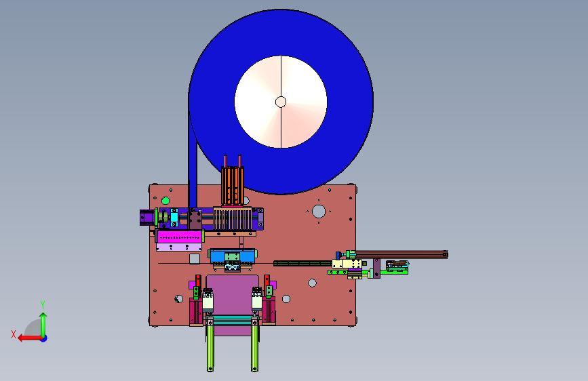Select the purple motor at left edge

coord(147,218)
